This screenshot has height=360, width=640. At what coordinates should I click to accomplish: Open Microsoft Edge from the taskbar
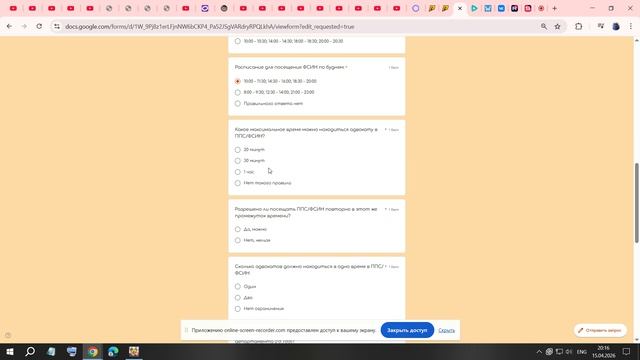click(113, 351)
